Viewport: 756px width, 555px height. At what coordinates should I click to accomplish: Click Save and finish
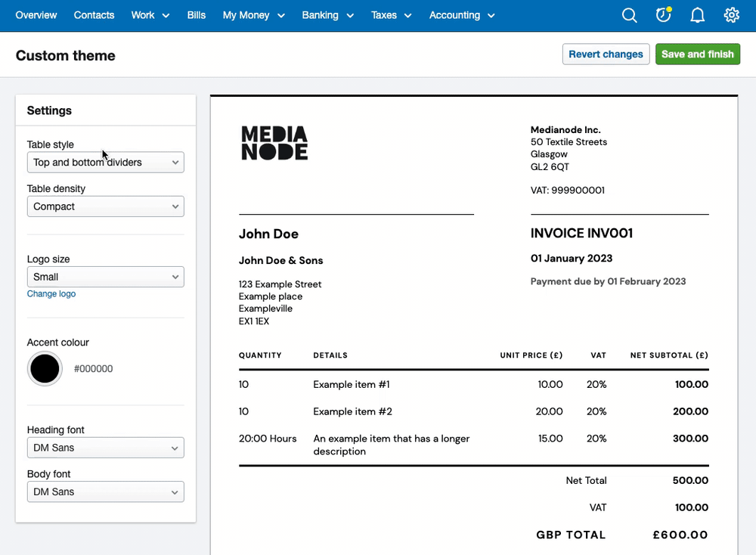tap(697, 54)
